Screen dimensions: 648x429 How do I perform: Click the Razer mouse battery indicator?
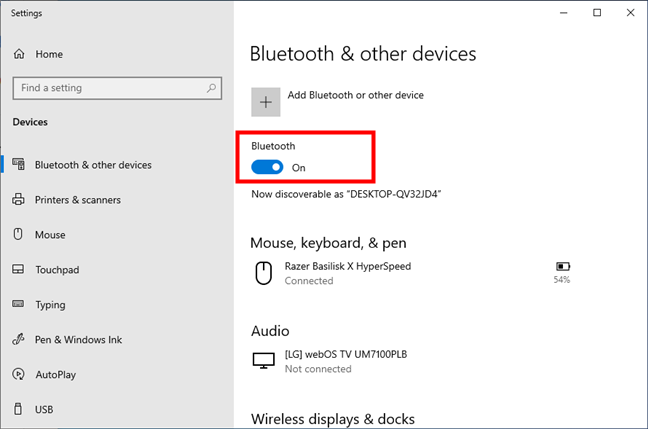point(562,272)
